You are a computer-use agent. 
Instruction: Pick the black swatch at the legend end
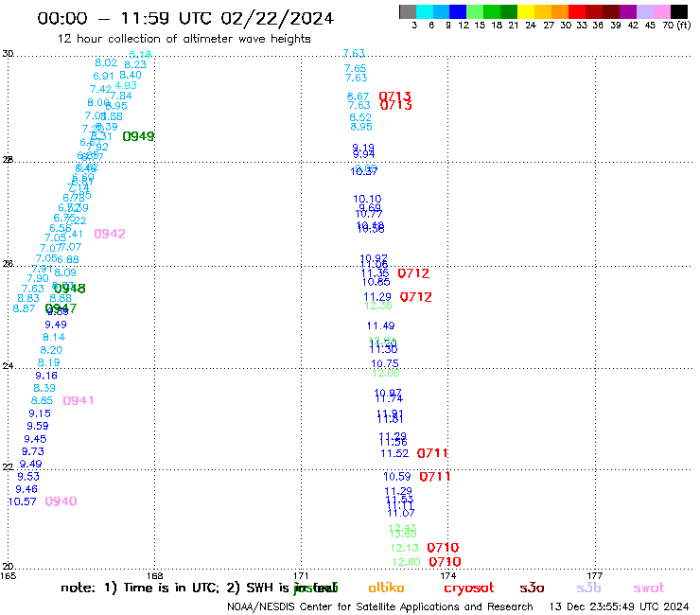click(x=678, y=11)
